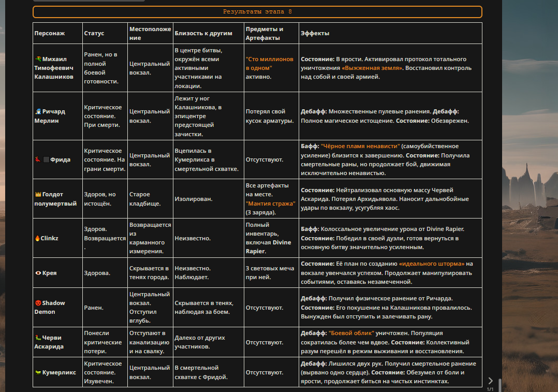The width and height of the screenshot is (558, 392).
Task: Click proximity "Неизвестно." in Clinkz row
Action: [193, 238]
